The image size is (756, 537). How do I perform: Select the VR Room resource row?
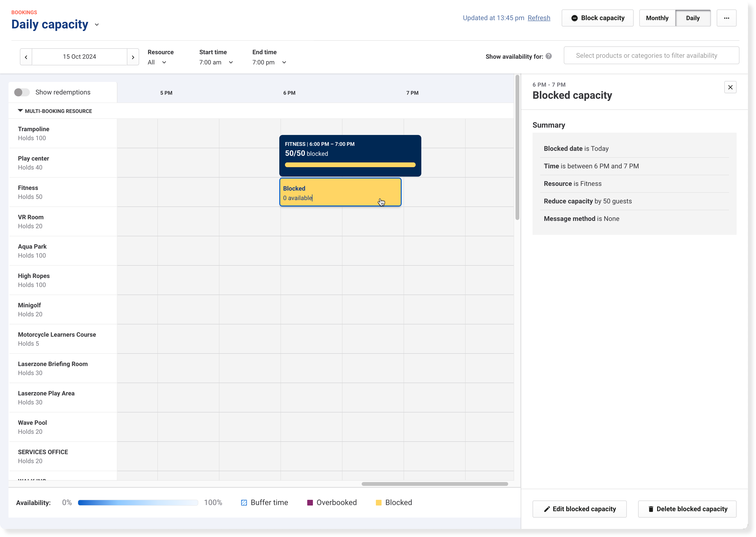pos(63,222)
